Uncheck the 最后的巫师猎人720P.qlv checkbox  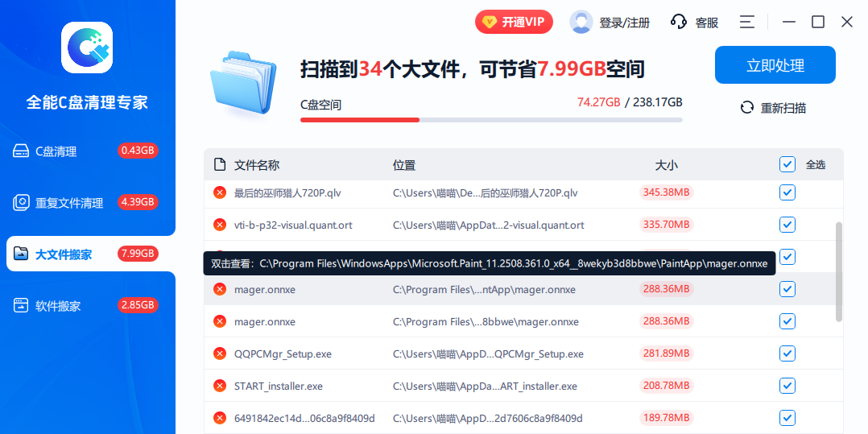coord(787,192)
